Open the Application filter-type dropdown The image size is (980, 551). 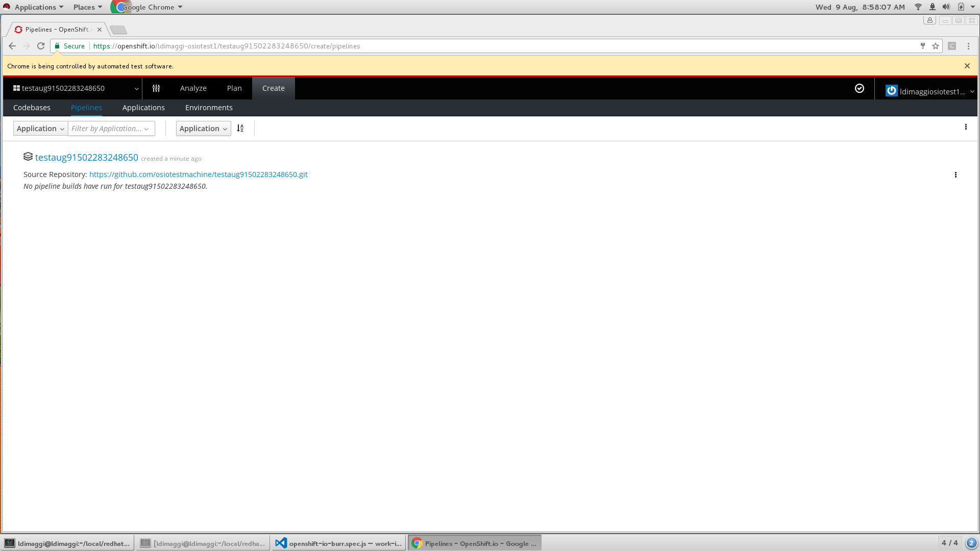pos(40,128)
